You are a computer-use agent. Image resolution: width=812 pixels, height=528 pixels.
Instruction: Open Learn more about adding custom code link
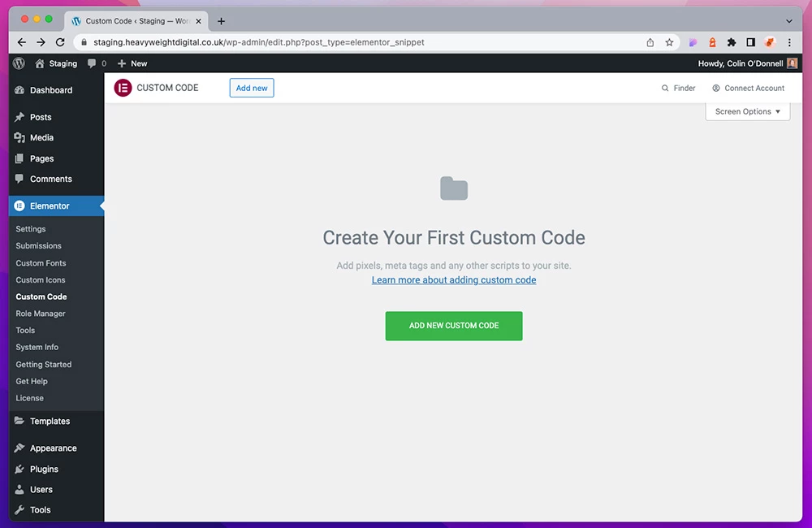point(453,279)
